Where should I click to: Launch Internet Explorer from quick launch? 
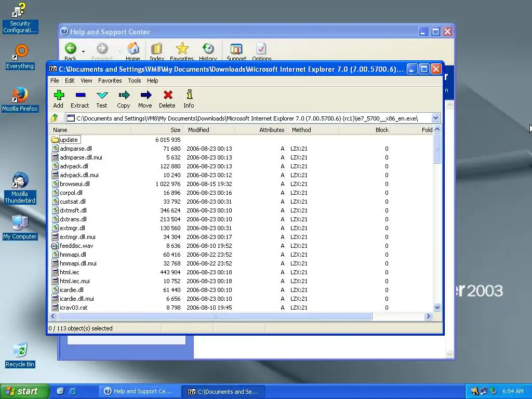tap(73, 391)
